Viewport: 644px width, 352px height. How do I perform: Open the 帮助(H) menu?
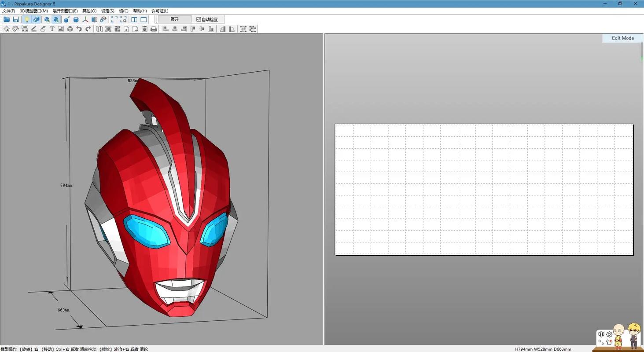[140, 11]
